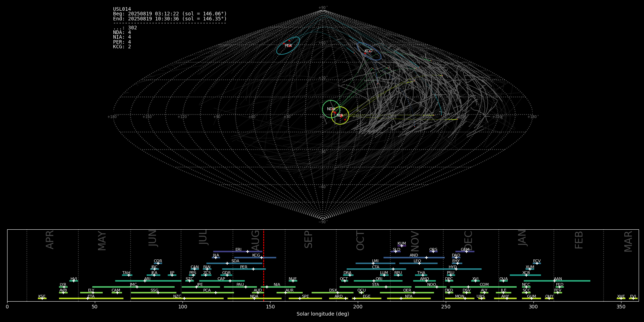The width and height of the screenshot is (644, 322).
Task: Click the DEC month label
Action: click(468, 241)
